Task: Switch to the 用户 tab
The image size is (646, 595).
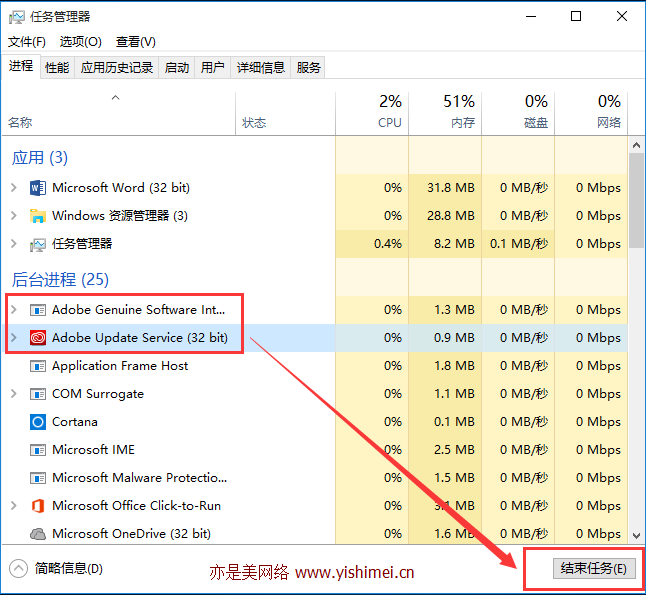Action: (213, 67)
